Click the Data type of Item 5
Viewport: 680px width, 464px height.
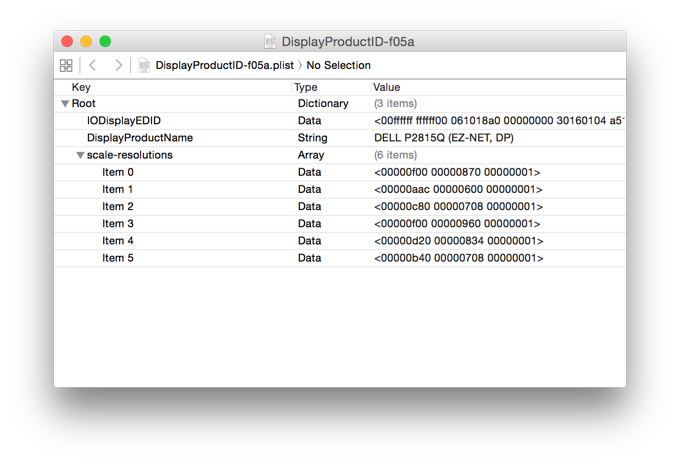pos(310,258)
